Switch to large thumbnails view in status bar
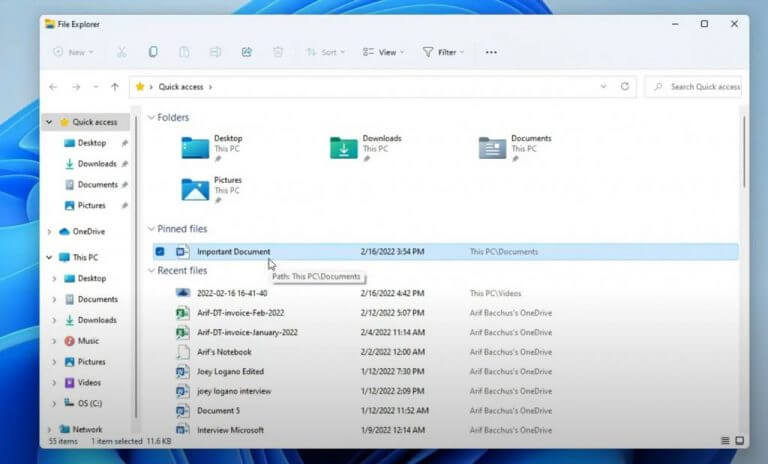 pyautogui.click(x=740, y=440)
